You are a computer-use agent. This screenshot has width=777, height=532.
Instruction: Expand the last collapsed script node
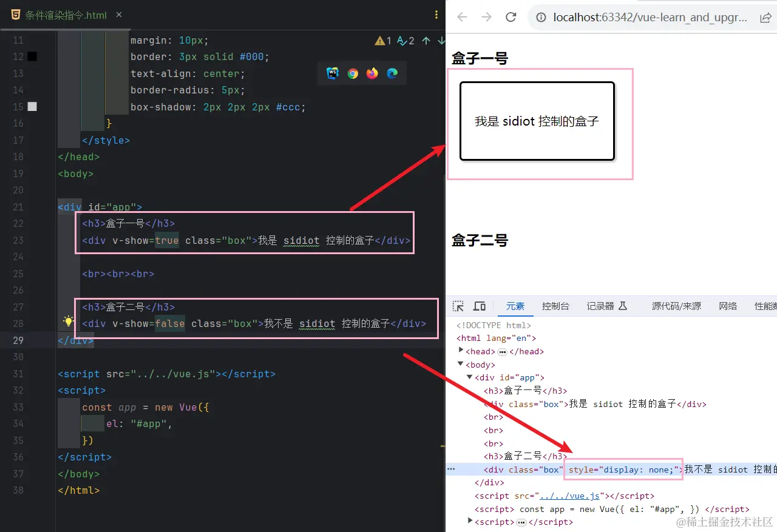470,521
